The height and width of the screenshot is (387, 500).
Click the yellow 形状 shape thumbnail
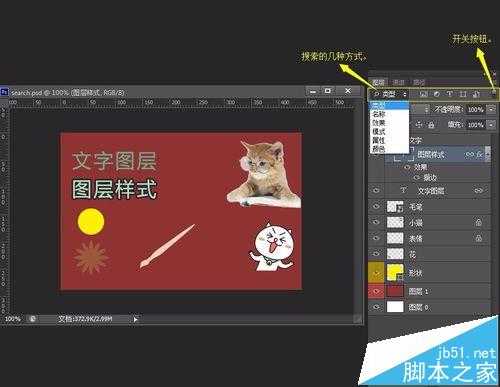pyautogui.click(x=395, y=272)
